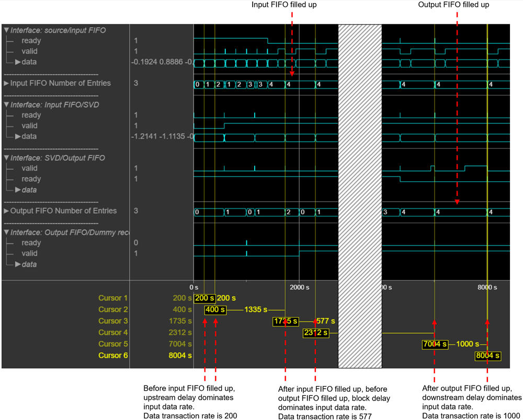Image resolution: width=523 pixels, height=420 pixels.
Task: Collapse Interface: Output FIFO/Dummy receiver group
Action: coord(6,232)
